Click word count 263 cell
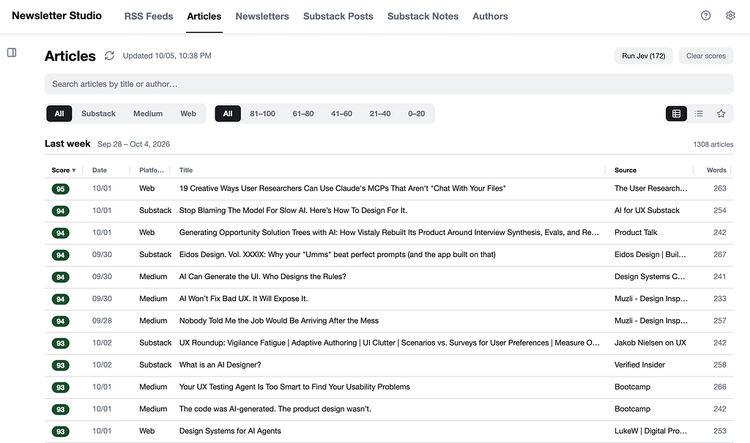Viewport: 750px width, 443px height. point(720,188)
